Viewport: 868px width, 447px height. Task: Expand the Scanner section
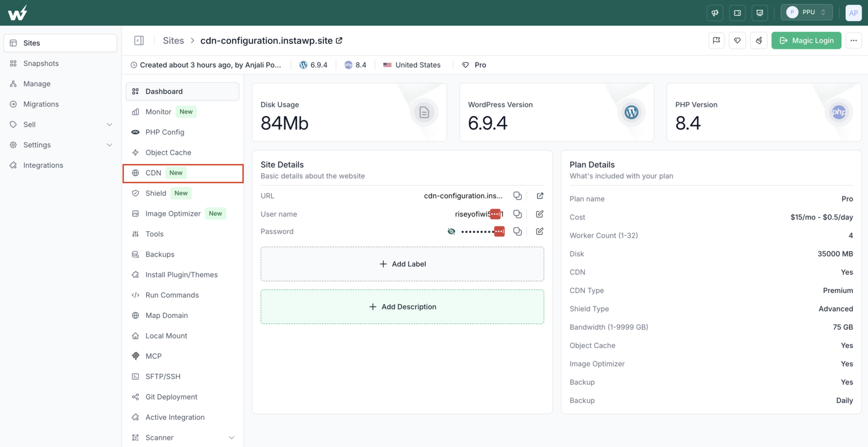coord(183,438)
